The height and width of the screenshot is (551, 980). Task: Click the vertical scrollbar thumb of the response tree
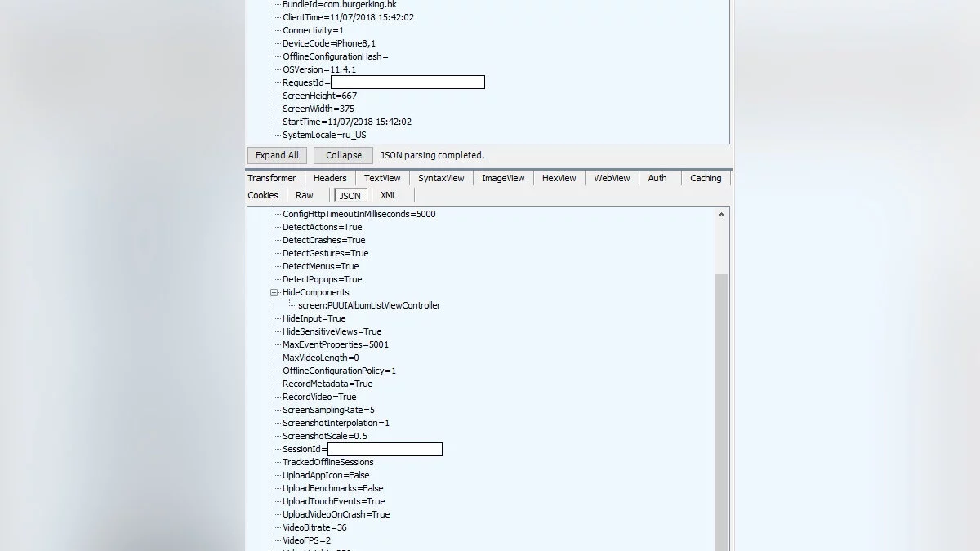[x=721, y=412]
